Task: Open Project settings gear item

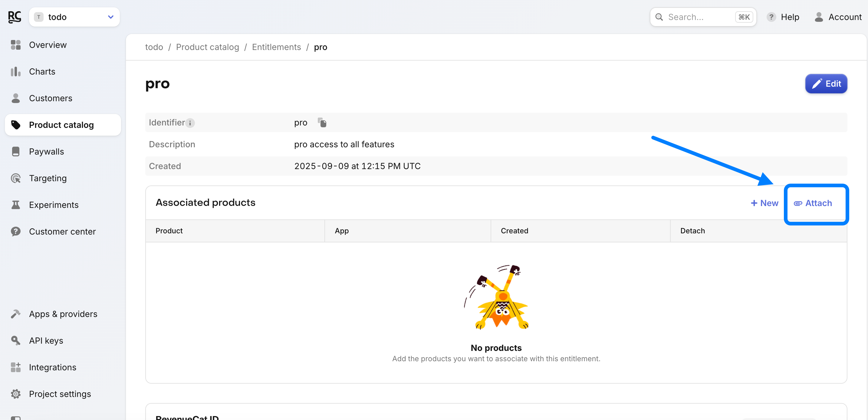Action: tap(60, 394)
